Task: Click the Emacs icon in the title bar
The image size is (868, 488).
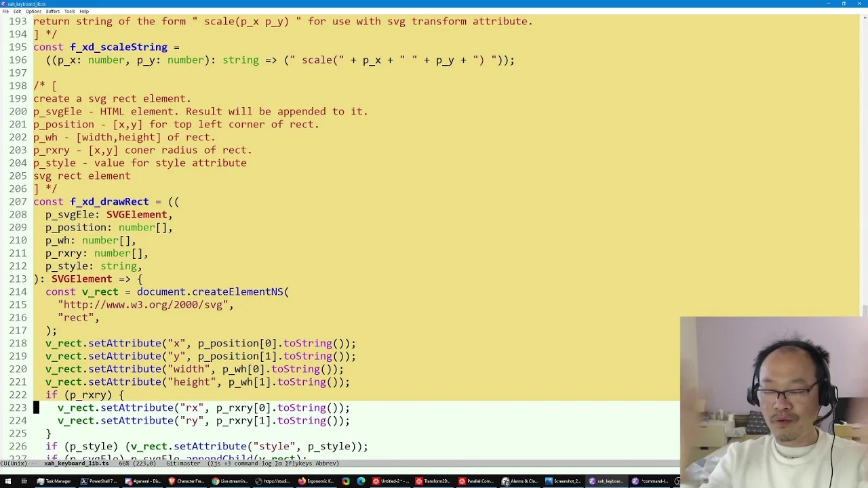Action: 3,3
